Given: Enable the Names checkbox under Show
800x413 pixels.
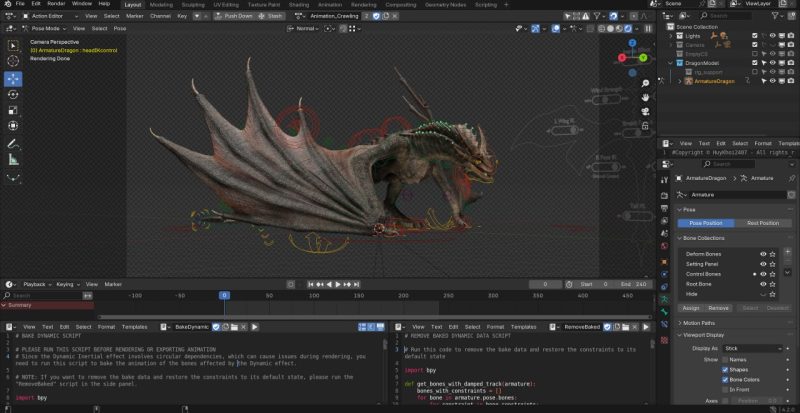Looking at the screenshot, I should [726, 358].
